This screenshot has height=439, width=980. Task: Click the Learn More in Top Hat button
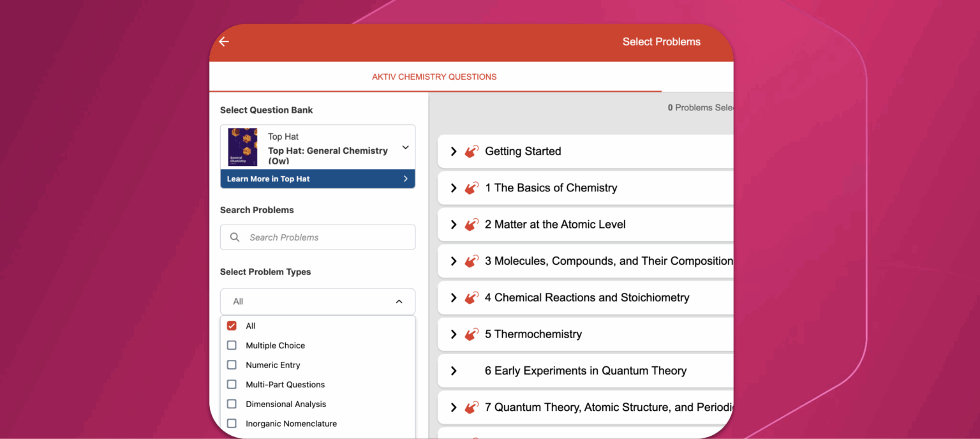317,179
